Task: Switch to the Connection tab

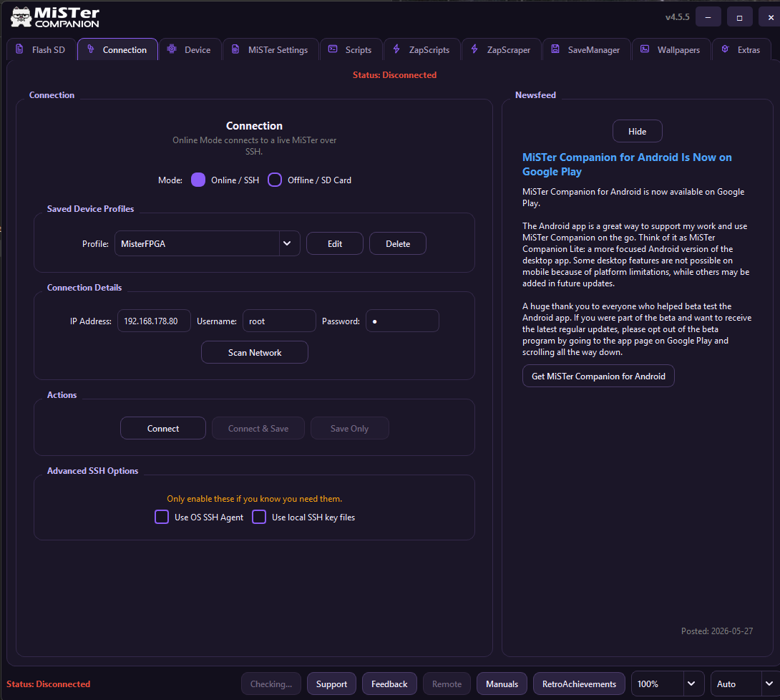Action: (117, 49)
